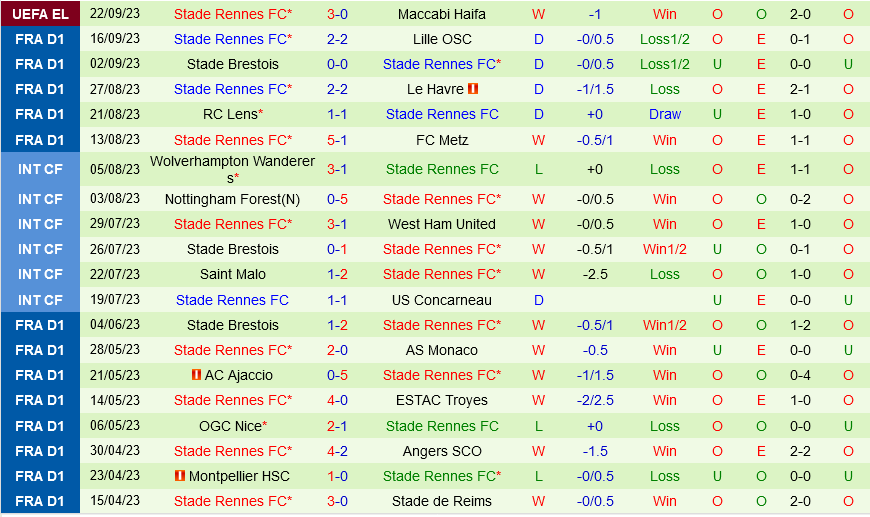
Task: Click the FC Metz team name
Action: tap(441, 140)
